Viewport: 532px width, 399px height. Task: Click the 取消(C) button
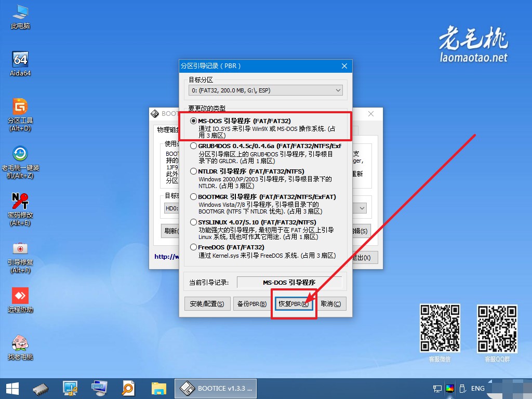tap(331, 303)
